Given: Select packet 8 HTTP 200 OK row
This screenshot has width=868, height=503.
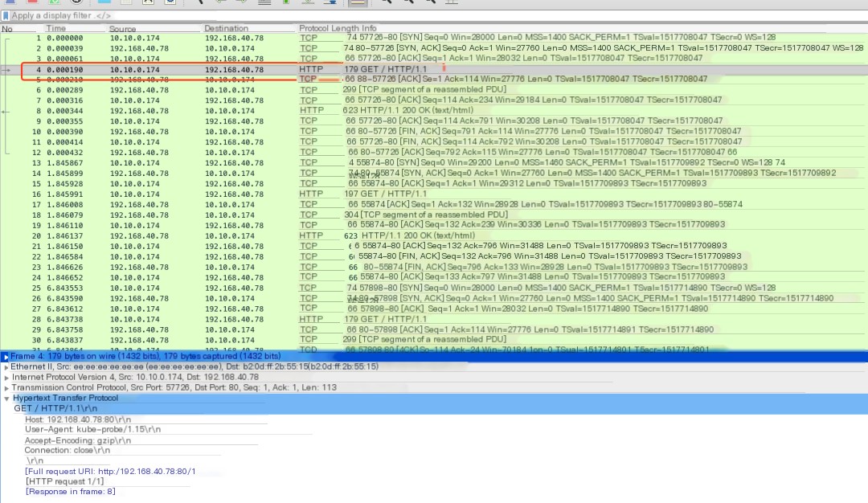Looking at the screenshot, I should click(x=434, y=111).
